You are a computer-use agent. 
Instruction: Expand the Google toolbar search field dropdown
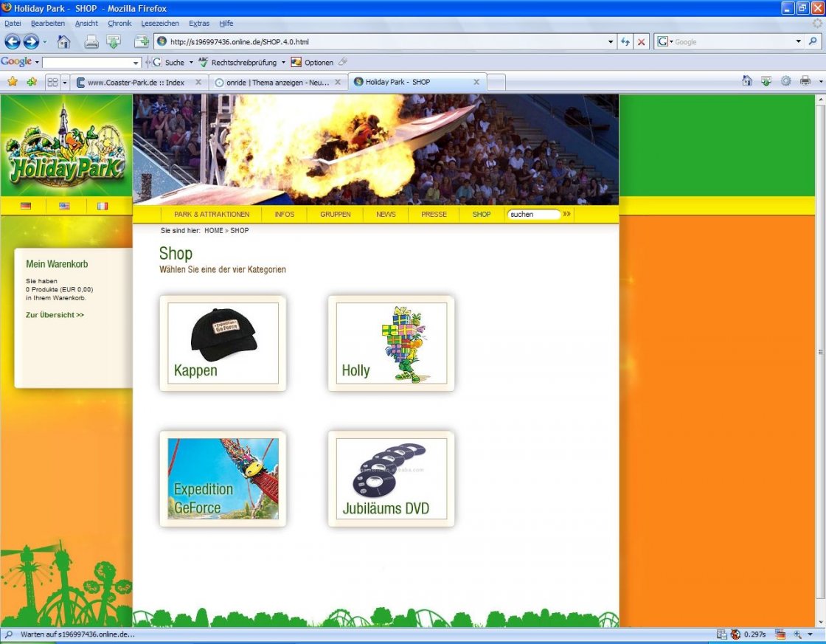click(136, 63)
